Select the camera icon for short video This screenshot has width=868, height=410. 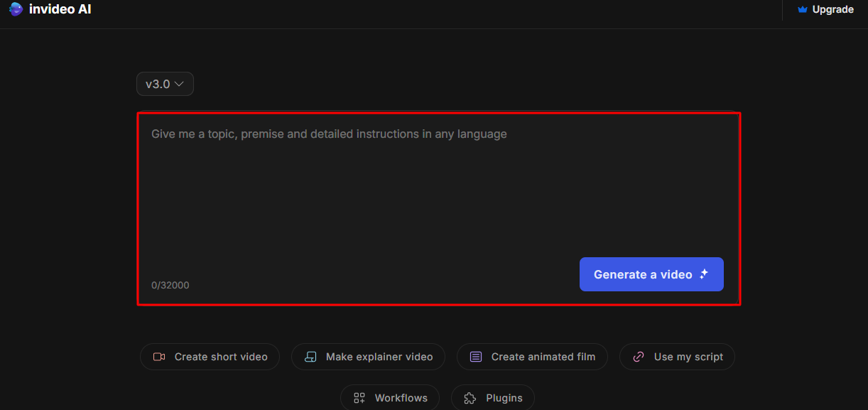[158, 357]
